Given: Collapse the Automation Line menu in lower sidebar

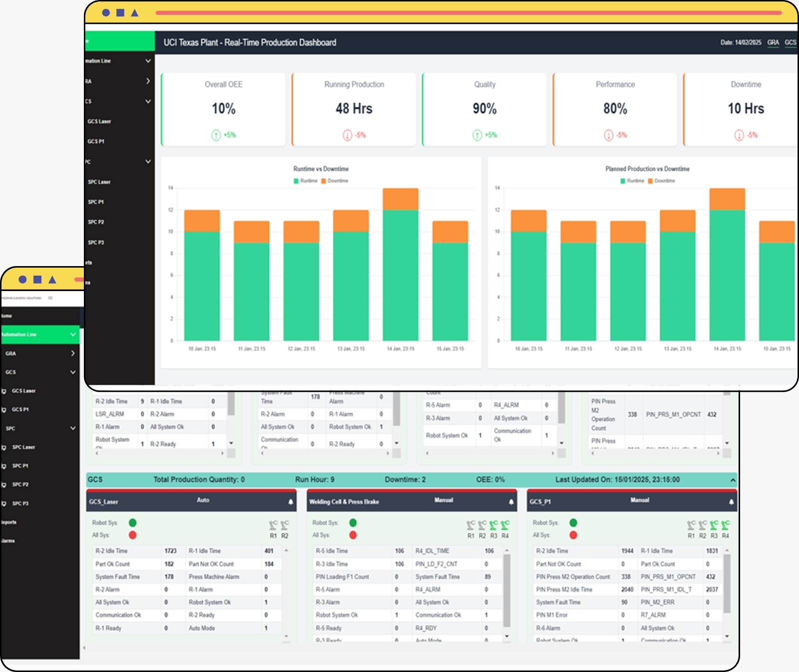Looking at the screenshot, I should point(73,335).
